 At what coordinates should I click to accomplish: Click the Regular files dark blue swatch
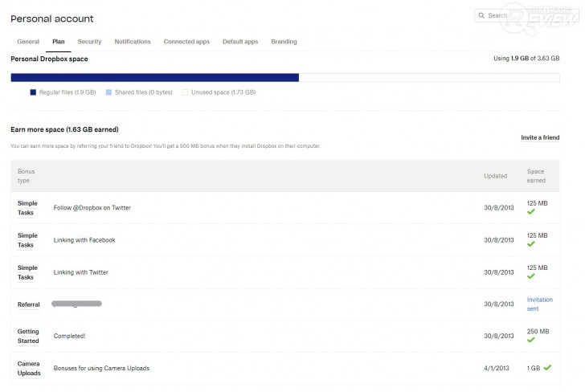[x=33, y=92]
